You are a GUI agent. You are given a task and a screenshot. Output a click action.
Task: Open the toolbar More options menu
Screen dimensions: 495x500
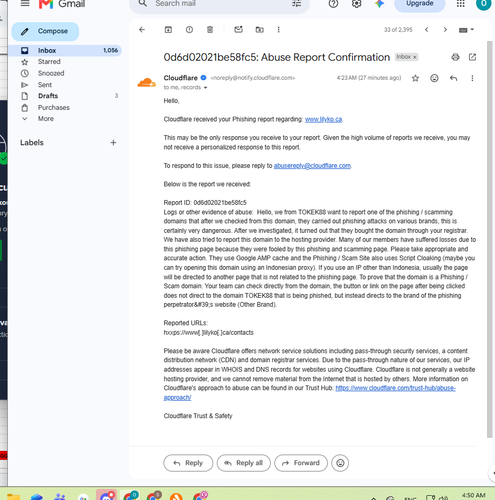[x=278, y=30]
